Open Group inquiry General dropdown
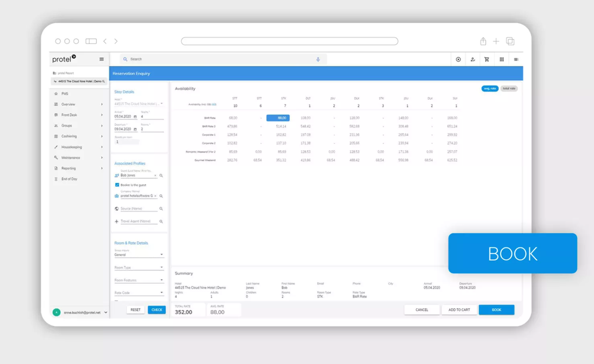This screenshot has height=364, width=594. click(138, 255)
